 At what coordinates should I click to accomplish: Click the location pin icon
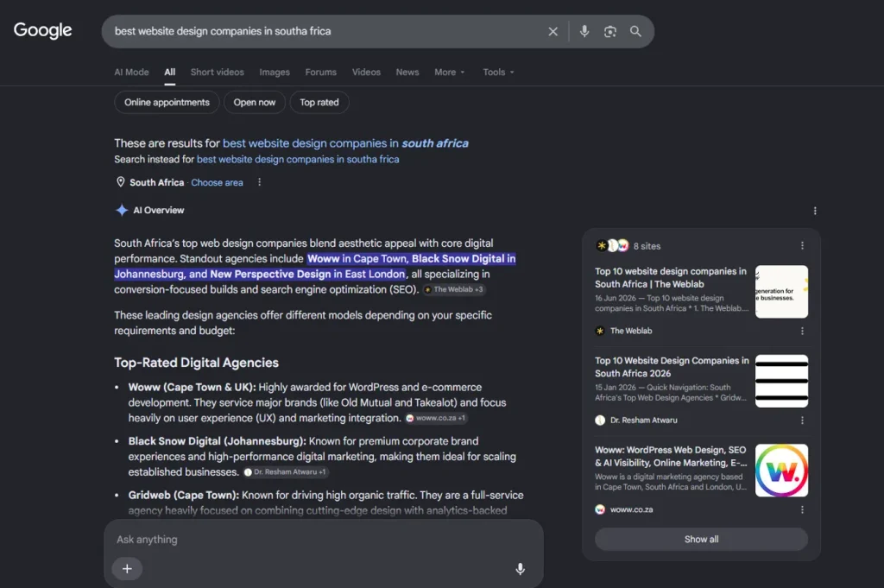pyautogui.click(x=120, y=182)
